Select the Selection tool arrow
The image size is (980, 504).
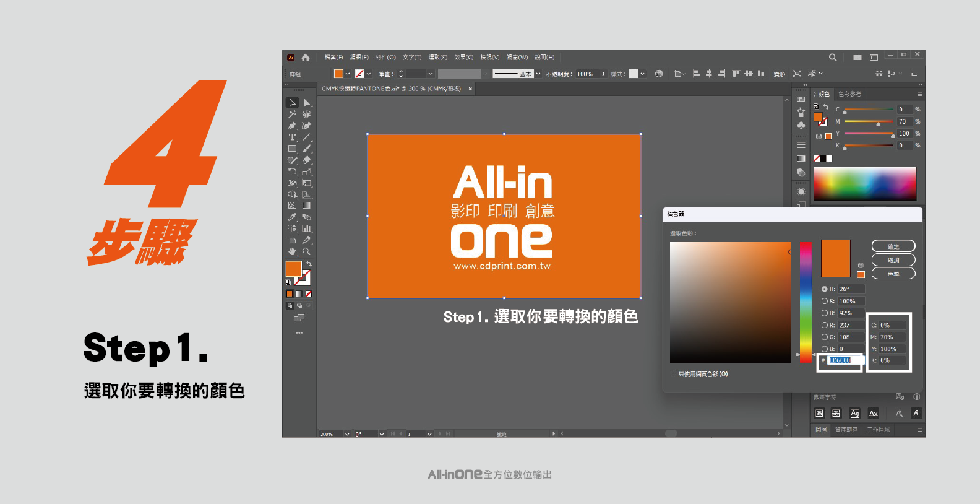293,103
